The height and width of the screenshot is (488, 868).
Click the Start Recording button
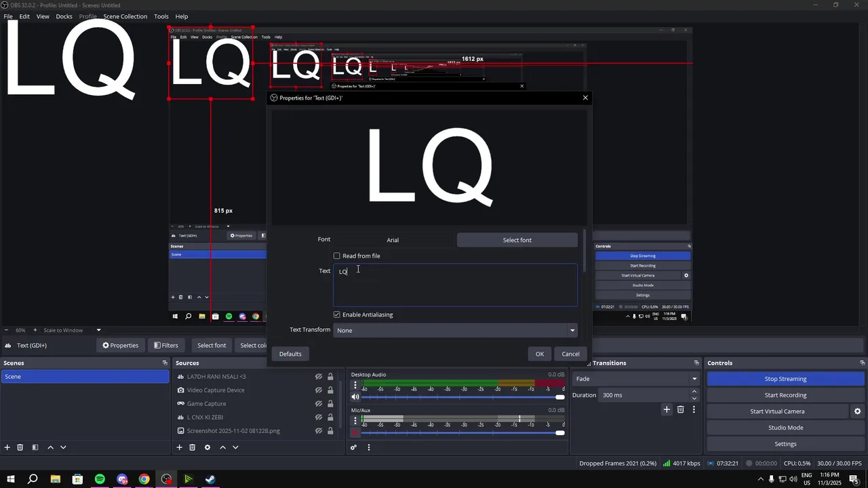(785, 395)
